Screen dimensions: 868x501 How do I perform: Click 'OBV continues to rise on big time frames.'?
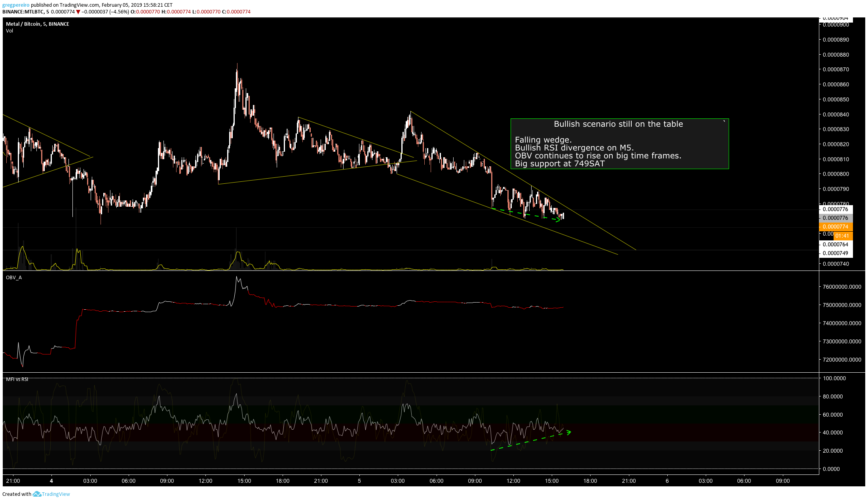[598, 156]
